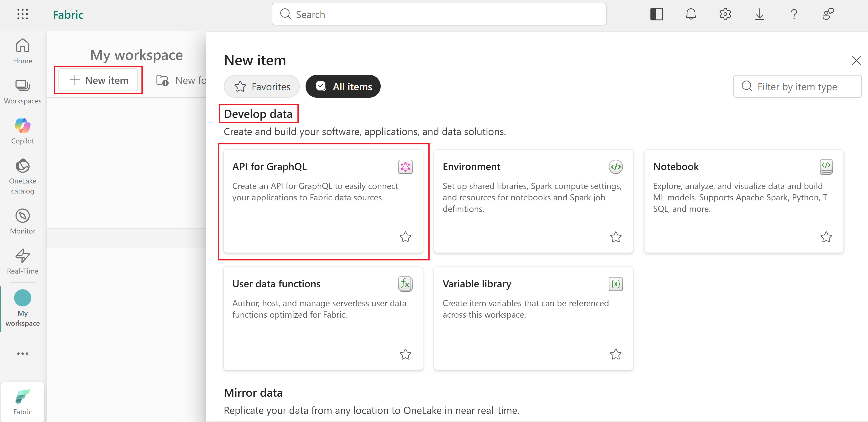Screen dimensions: 868x422
Task: Open the feedback people icon
Action: pyautogui.click(x=828, y=14)
